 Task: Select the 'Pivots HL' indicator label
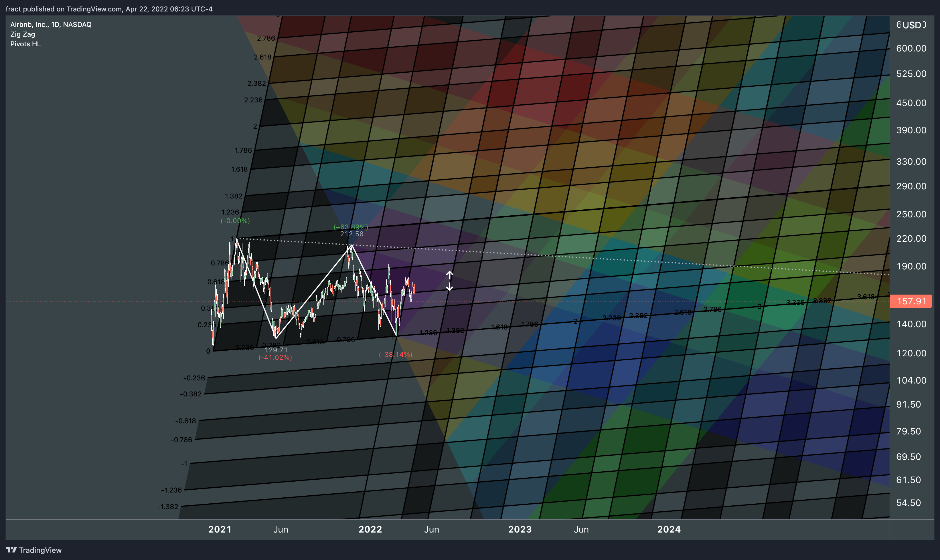click(25, 44)
